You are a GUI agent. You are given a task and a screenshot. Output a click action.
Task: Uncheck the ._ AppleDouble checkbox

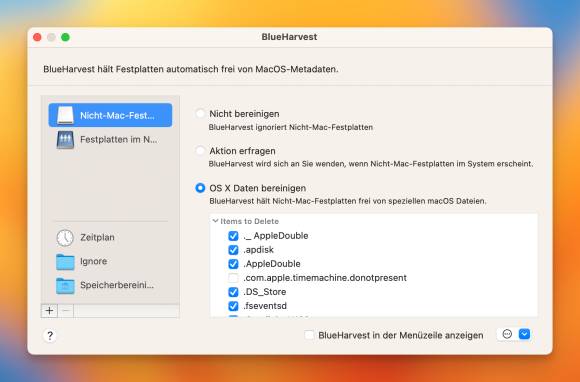click(x=233, y=236)
